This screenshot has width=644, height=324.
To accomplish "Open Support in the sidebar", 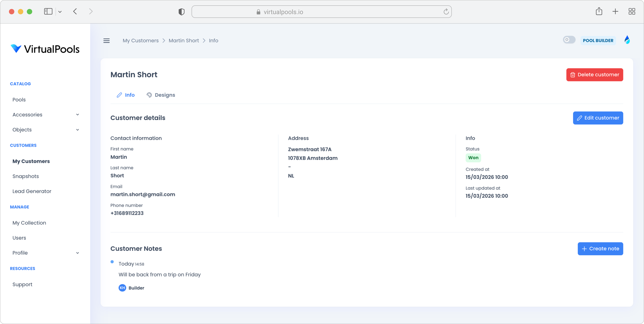I will [22, 284].
